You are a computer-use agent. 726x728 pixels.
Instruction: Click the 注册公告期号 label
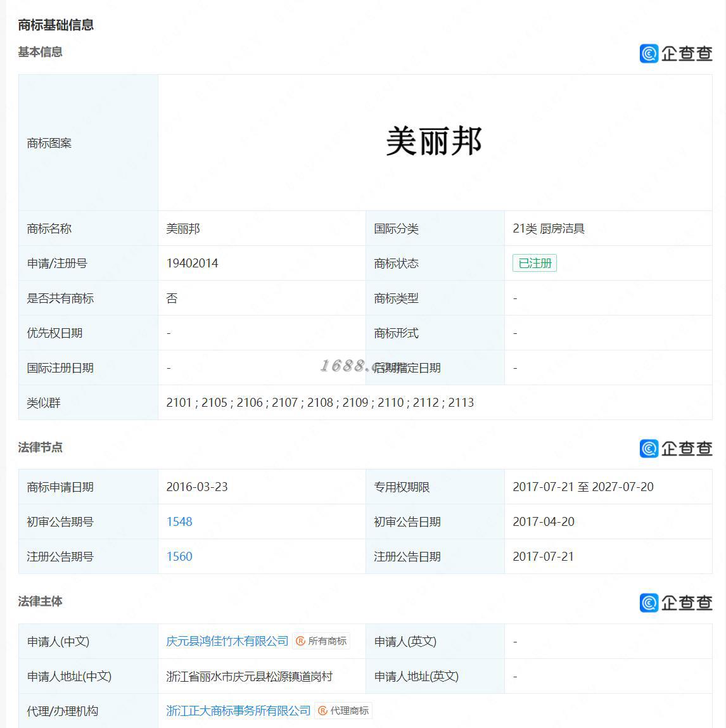[x=60, y=557]
